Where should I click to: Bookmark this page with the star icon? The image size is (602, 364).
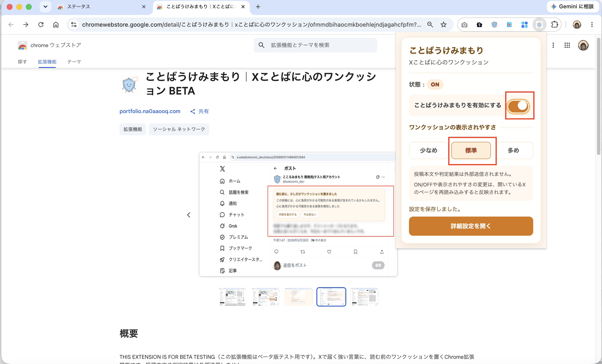(443, 25)
